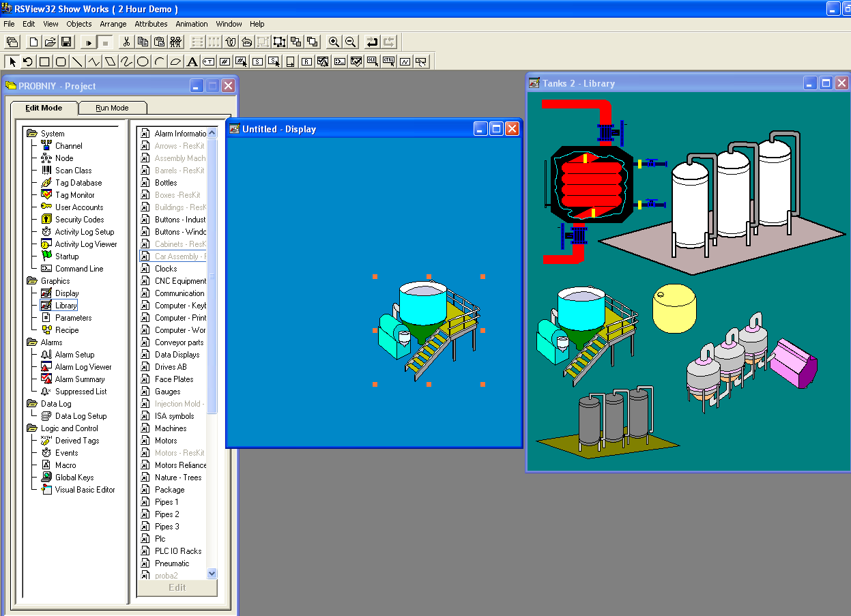The height and width of the screenshot is (616, 851).
Task: Select ISA symbols library entry
Action: 167,416
